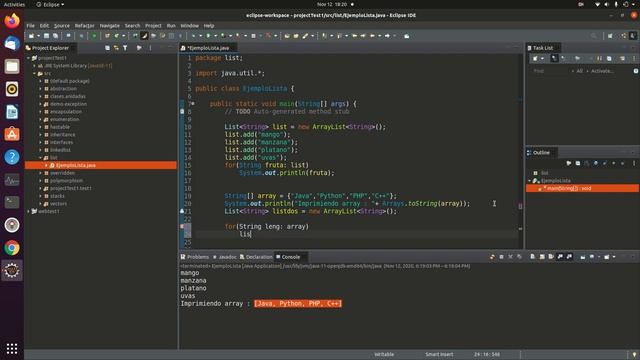Collapse all in Project Explorer toolbar
The width and height of the screenshot is (640, 360).
(107, 48)
